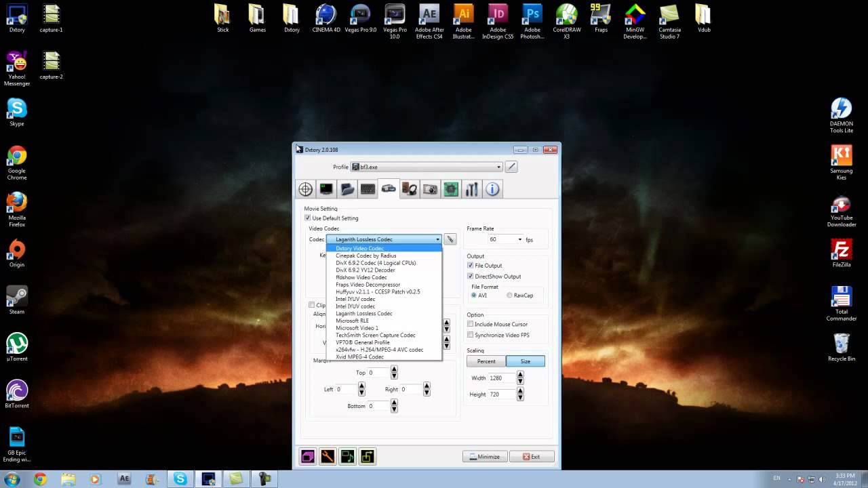Open the Profile bf3.exe dropdown
This screenshot has width=868, height=488.
click(x=427, y=167)
